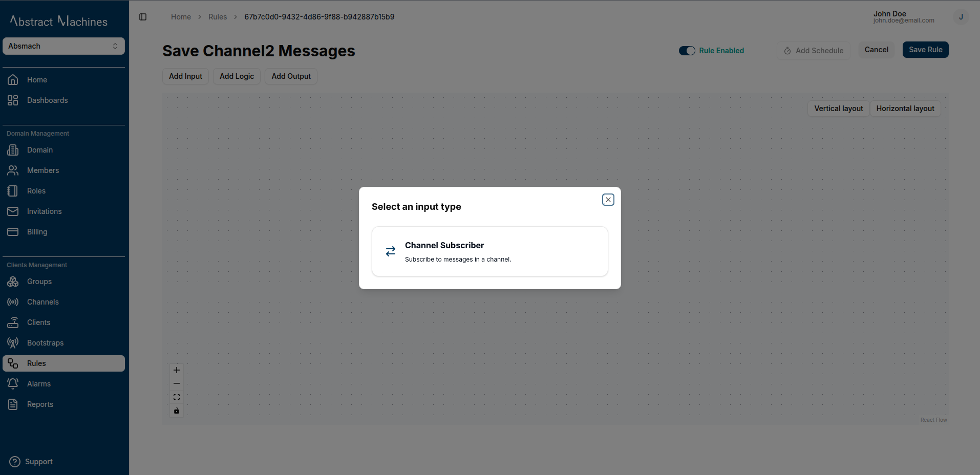The image size is (980, 475).
Task: Open the Absmach domain selector
Action: point(63,46)
